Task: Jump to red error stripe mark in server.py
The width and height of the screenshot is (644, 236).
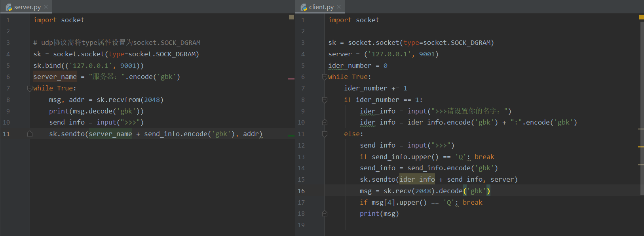Action: click(x=291, y=79)
